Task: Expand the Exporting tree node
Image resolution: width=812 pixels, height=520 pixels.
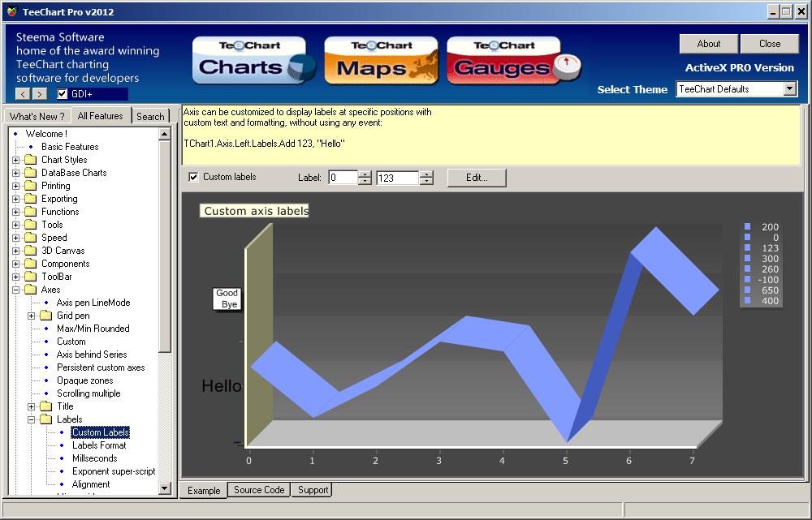Action: (15, 199)
